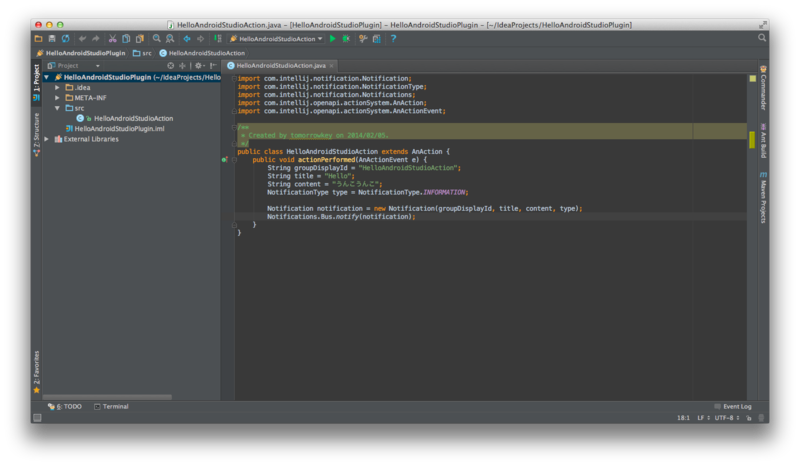Click the INFORMATION constant in code
The height and width of the screenshot is (466, 800).
coord(444,192)
